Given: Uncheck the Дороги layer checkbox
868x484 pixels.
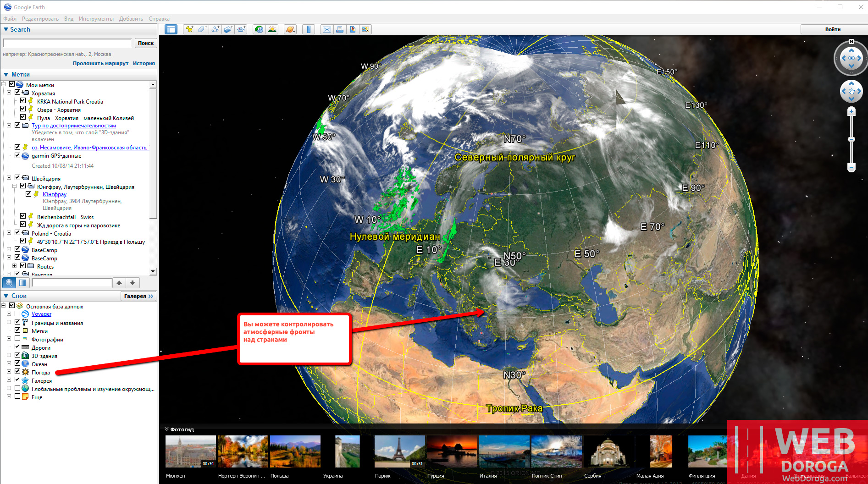Looking at the screenshot, I should [17, 347].
